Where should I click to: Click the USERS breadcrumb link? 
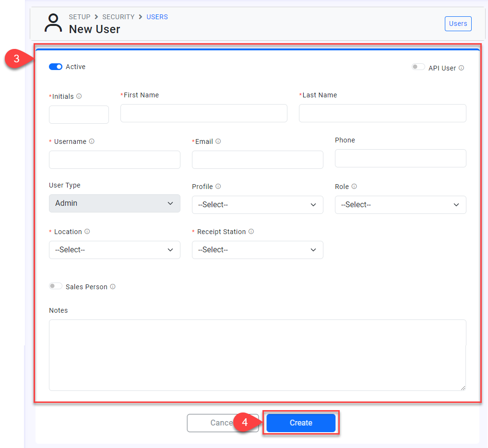157,17
